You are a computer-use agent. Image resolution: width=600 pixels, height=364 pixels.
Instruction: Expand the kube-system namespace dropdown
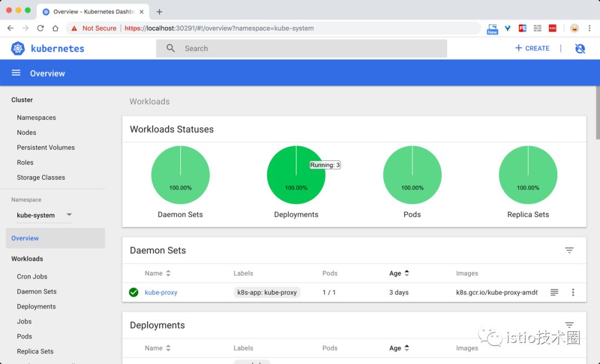click(69, 215)
